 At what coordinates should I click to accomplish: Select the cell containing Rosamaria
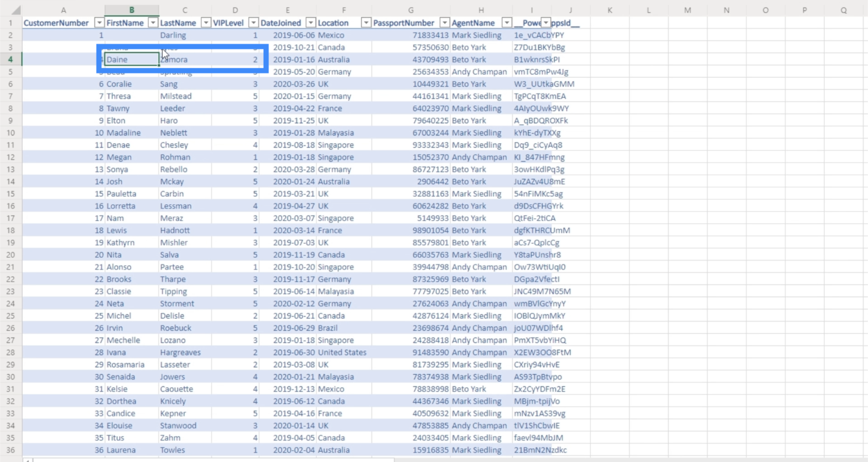[x=132, y=365]
